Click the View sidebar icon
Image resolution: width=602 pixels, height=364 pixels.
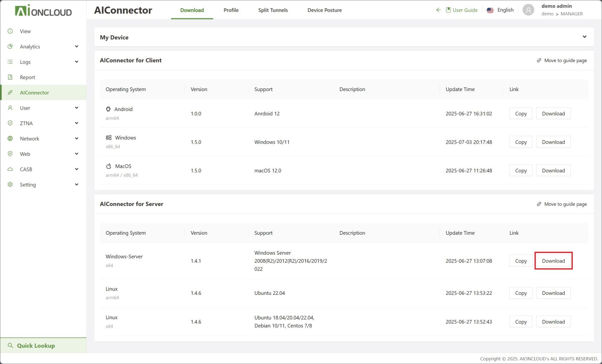[10, 31]
